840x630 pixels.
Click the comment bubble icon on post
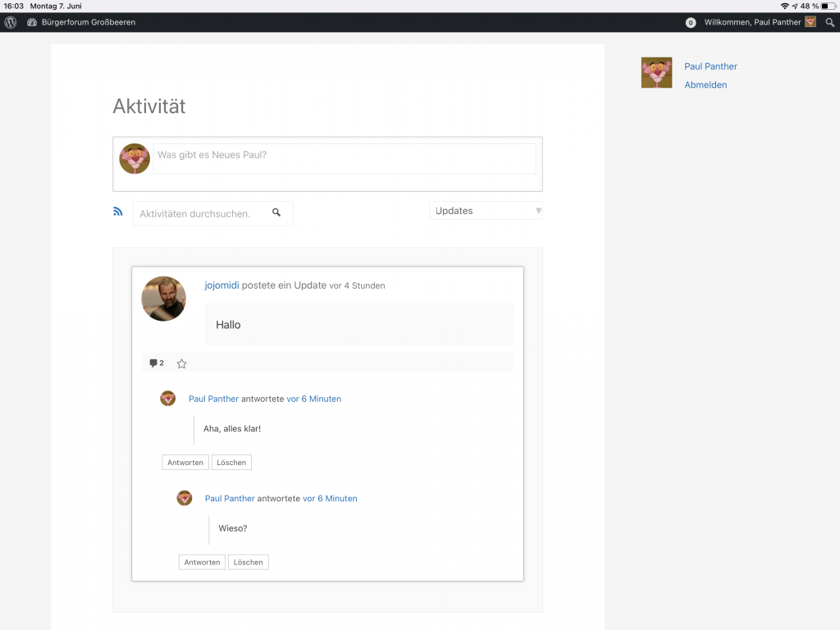click(x=153, y=363)
